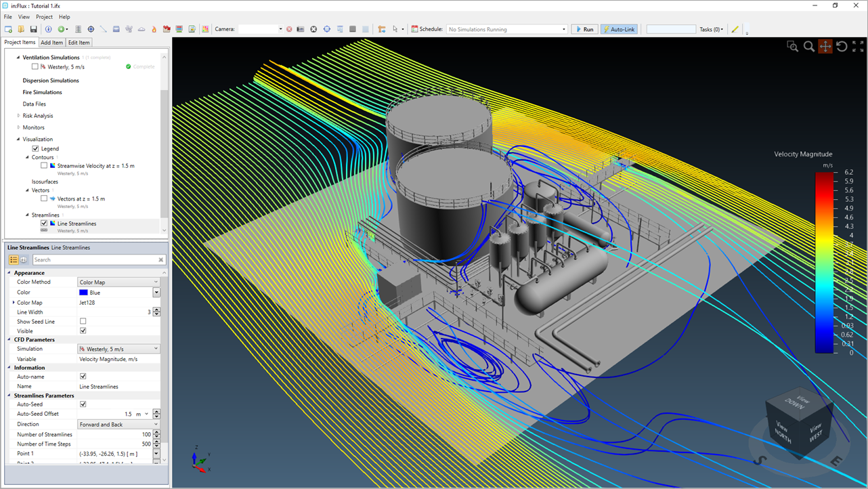
Task: Click the Save floppy disk icon
Action: (x=33, y=29)
